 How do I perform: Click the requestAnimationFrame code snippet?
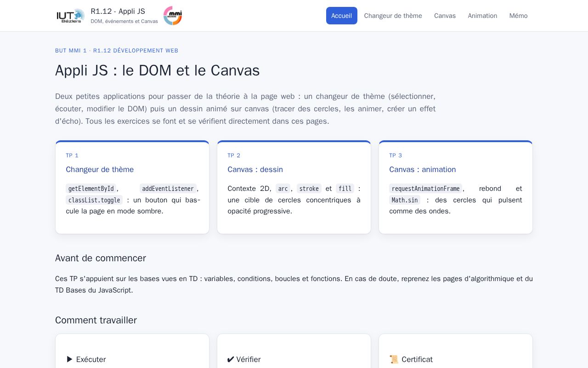[x=426, y=189]
